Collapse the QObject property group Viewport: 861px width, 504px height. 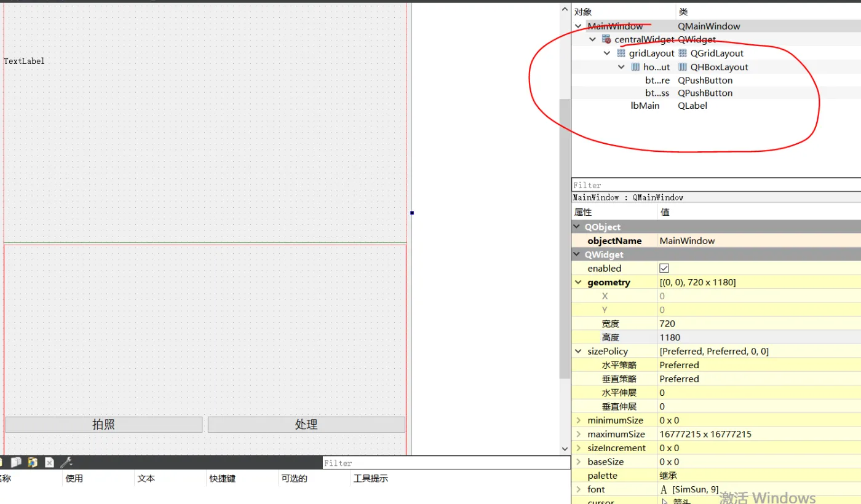tap(577, 227)
